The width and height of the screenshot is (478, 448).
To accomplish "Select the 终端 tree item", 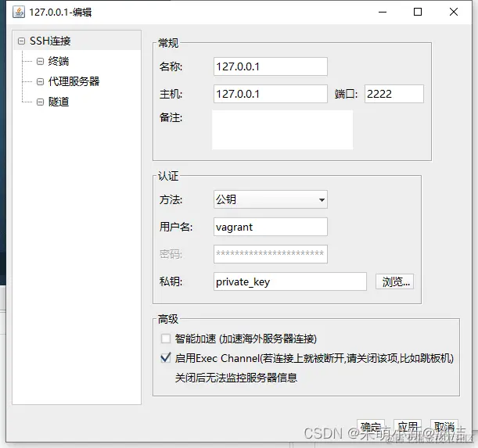I will [58, 61].
